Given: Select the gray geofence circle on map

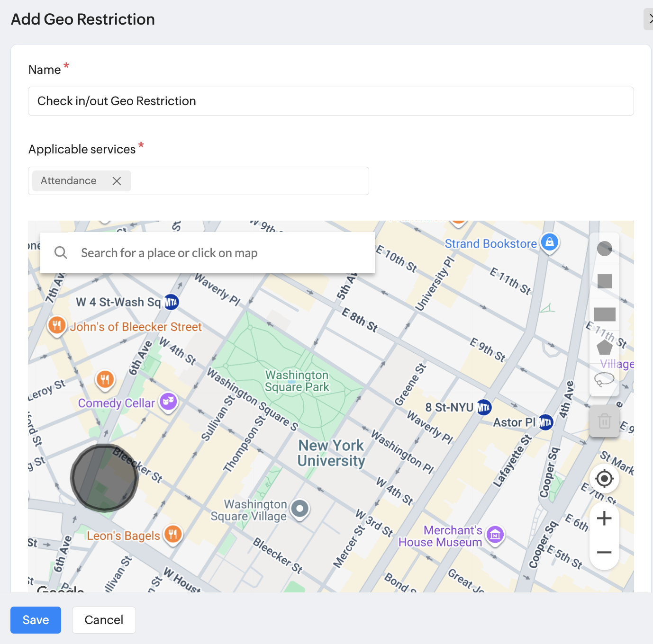Looking at the screenshot, I should tap(104, 478).
